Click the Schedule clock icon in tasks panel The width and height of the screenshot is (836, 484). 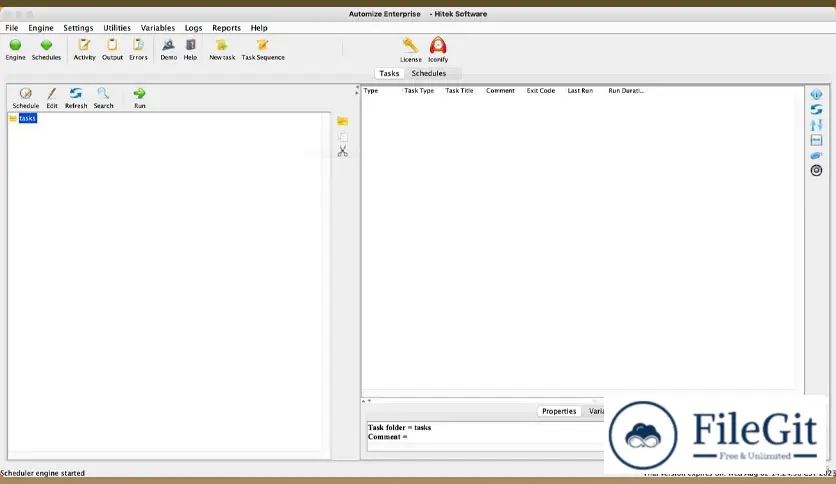pyautogui.click(x=26, y=94)
